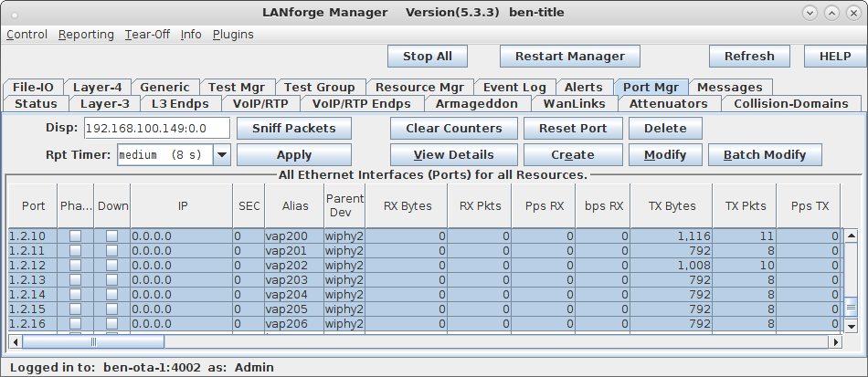Click Clear Counters button
868x377 pixels.
(x=454, y=128)
